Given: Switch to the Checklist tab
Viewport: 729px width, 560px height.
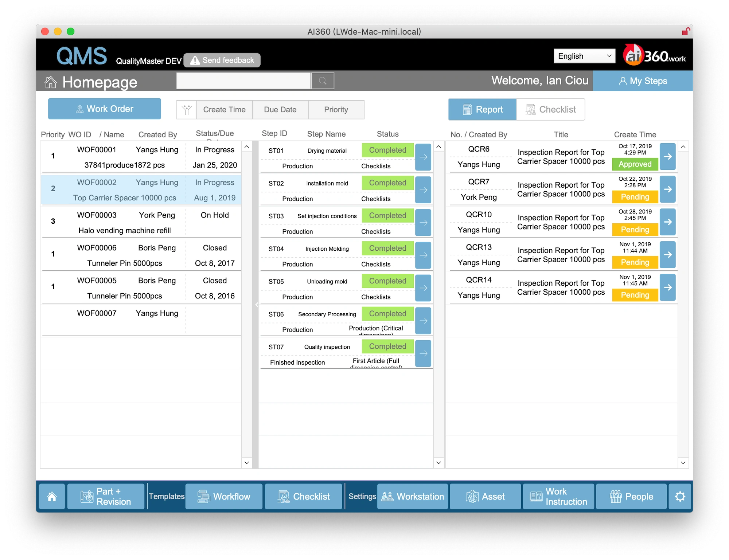Looking at the screenshot, I should pos(550,109).
